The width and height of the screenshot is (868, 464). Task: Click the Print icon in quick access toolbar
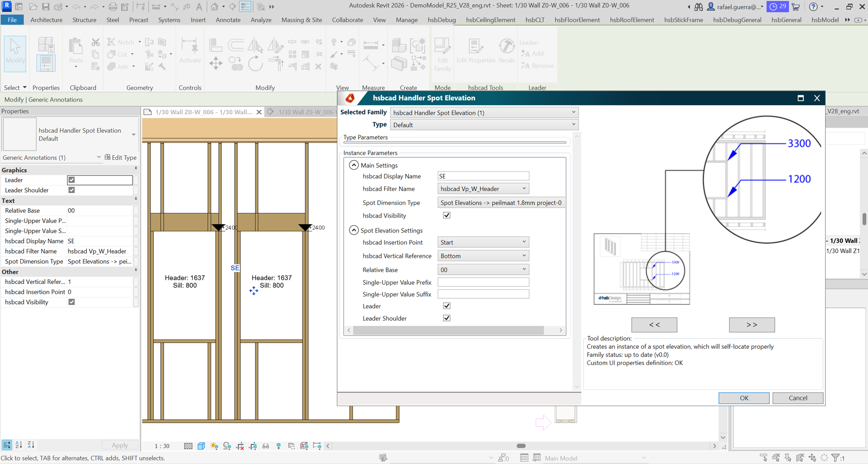112,7
